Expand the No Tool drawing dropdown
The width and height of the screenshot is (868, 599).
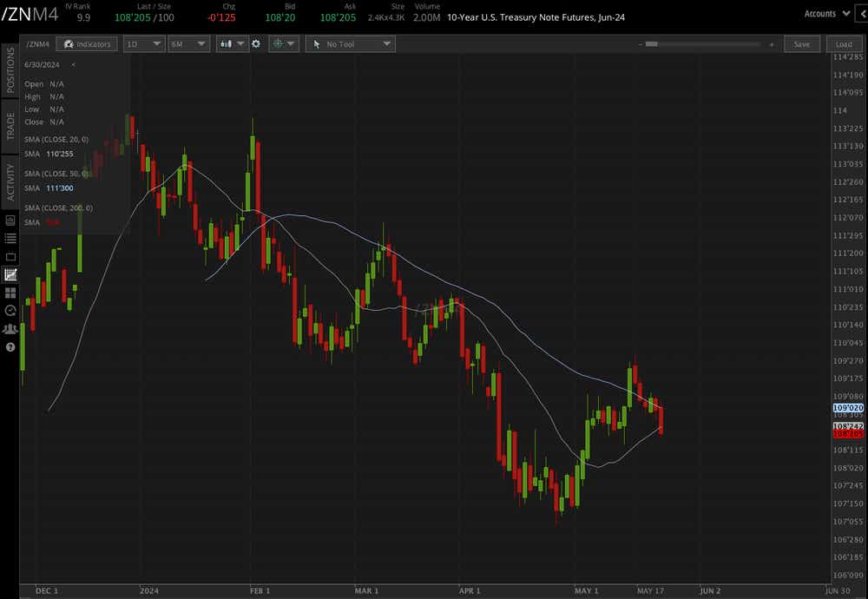click(351, 44)
